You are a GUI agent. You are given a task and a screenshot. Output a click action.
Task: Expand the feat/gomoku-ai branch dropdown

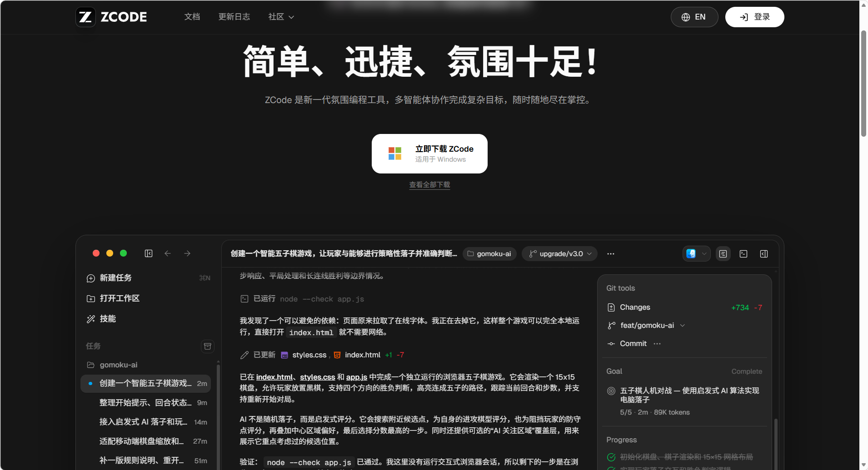click(646, 326)
